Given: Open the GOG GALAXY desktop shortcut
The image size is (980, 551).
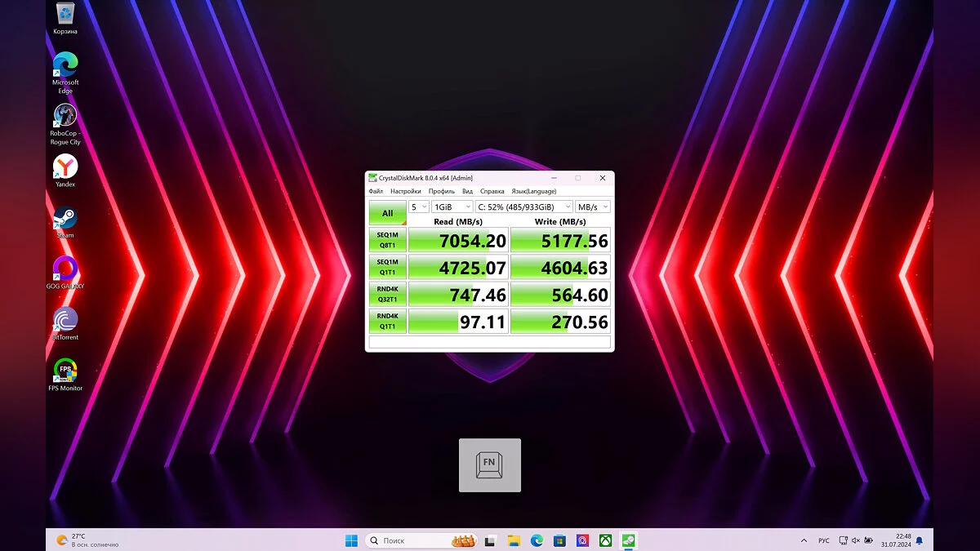Looking at the screenshot, I should pyautogui.click(x=65, y=273).
